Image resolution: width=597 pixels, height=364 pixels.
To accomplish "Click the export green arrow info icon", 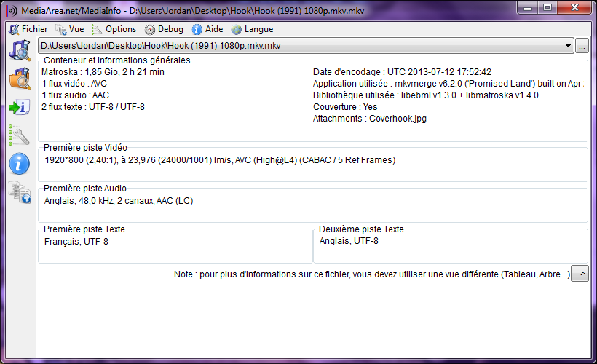I will tap(19, 107).
